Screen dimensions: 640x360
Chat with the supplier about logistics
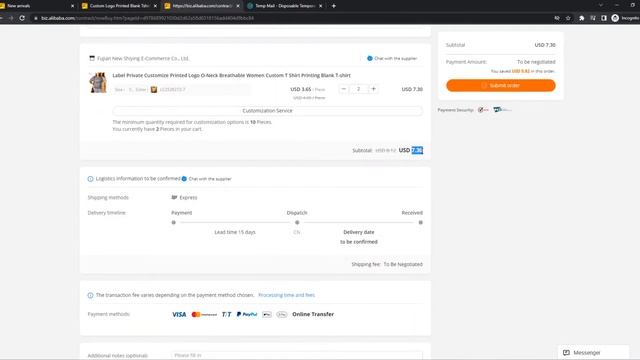click(x=207, y=179)
